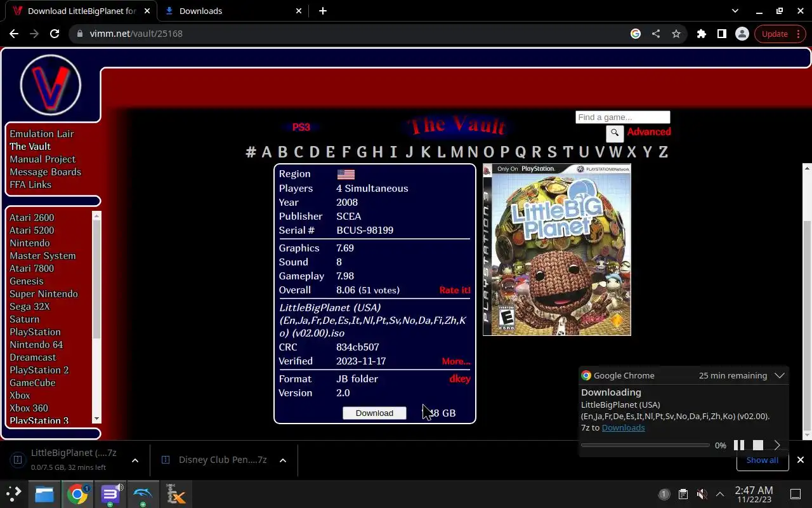Viewport: 812px width, 508px height.
Task: Open LittleBigPlanet download item menu
Action: (x=135, y=460)
